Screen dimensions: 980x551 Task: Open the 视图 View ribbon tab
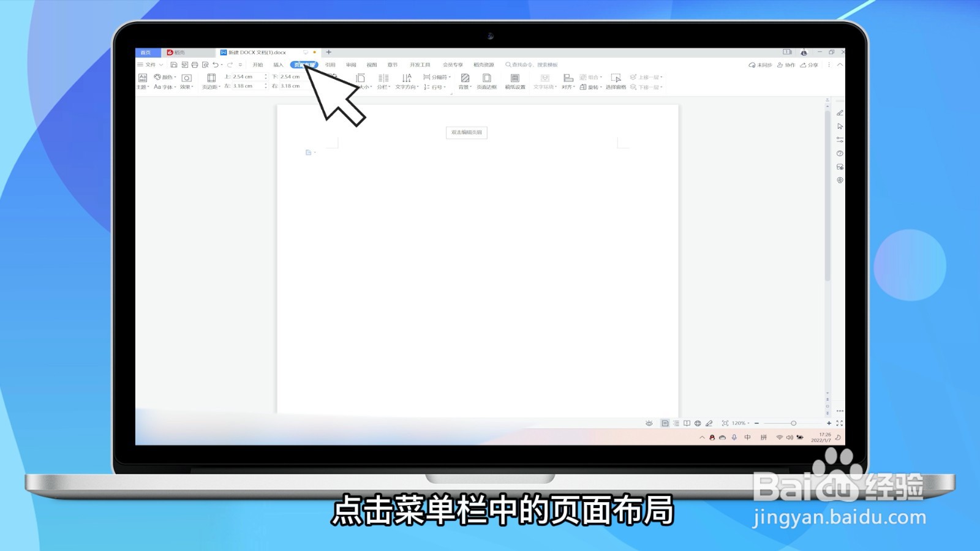point(372,65)
